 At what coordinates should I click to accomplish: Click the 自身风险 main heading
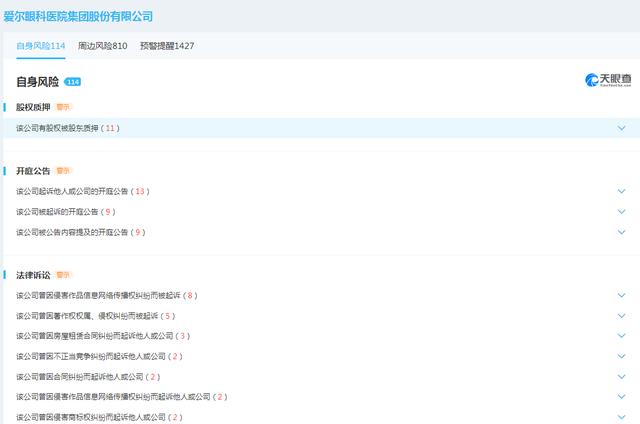tap(38, 82)
